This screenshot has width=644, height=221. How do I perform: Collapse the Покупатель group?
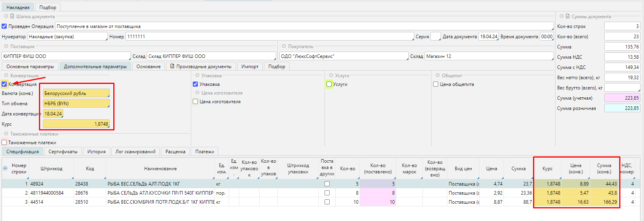284,46
